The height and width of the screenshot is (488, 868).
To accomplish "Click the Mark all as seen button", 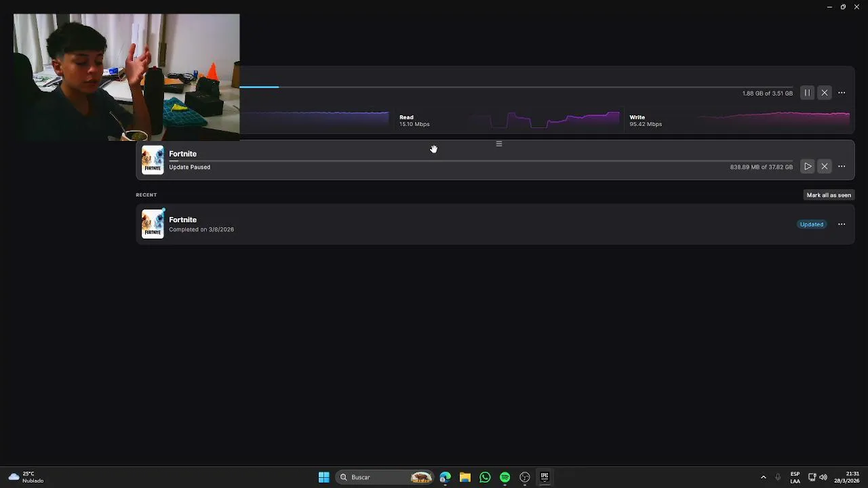I will [829, 195].
